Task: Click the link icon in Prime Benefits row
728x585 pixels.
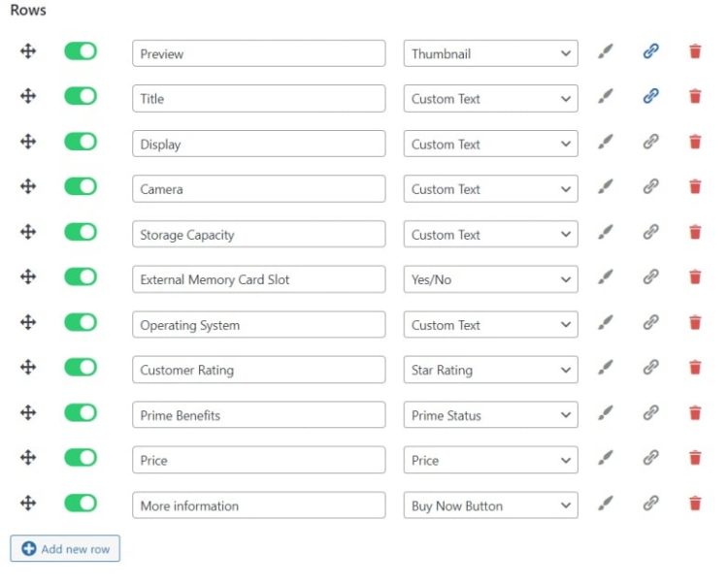Action: [651, 412]
